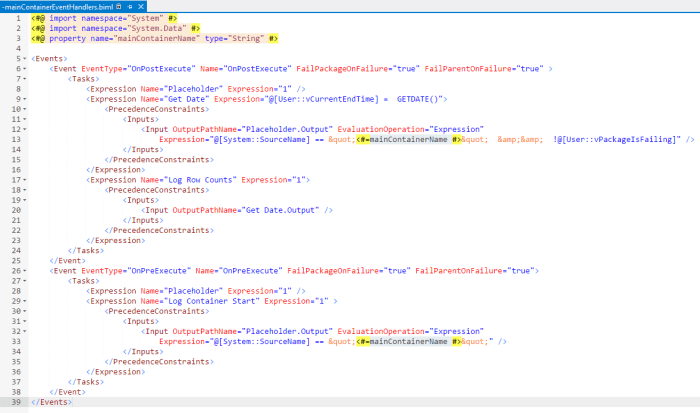Screen dimensions: 700x413
Task: Collapse the OnPreExecute Event fold, line 26
Action: tap(25, 271)
